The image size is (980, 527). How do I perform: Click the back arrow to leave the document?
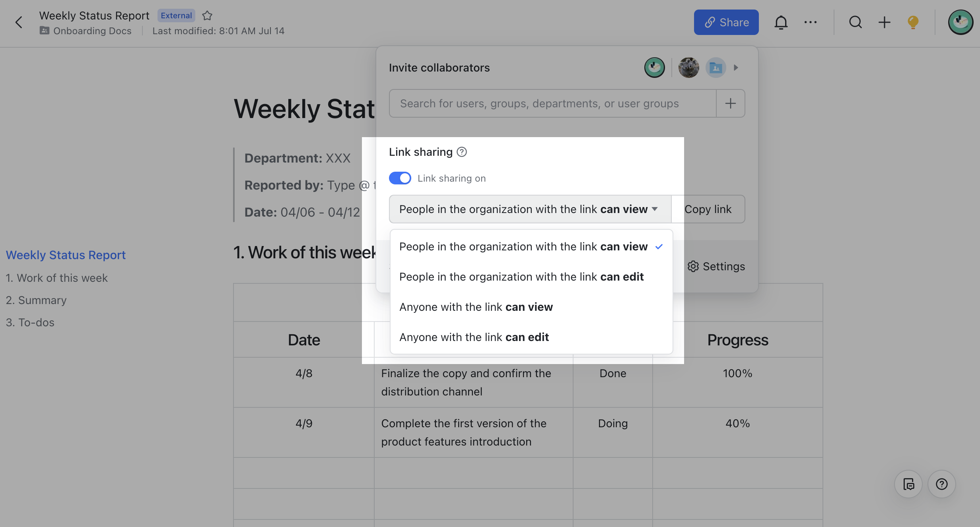point(19,22)
